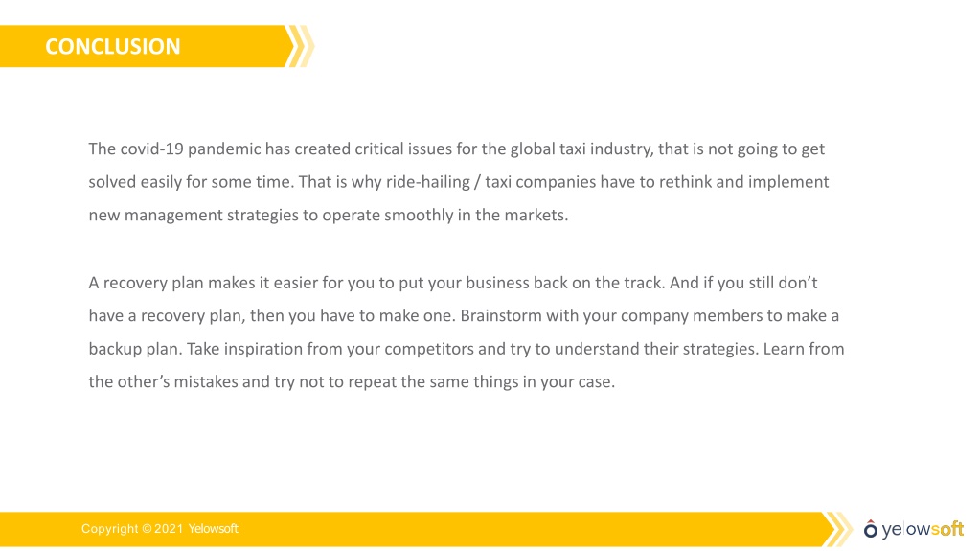The height and width of the screenshot is (551, 980).
Task: Click the text 'operate smoothly in the markets'
Action: (x=445, y=216)
